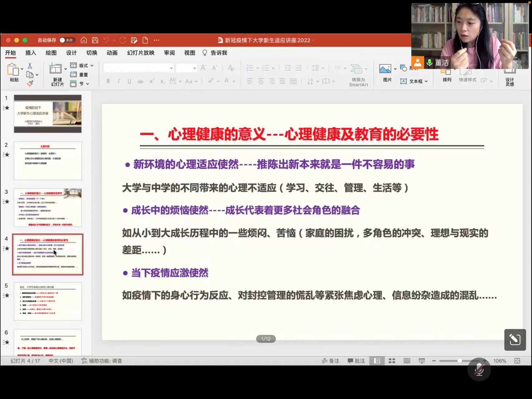
Task: Click 批注 comments button in status bar
Action: point(356,361)
